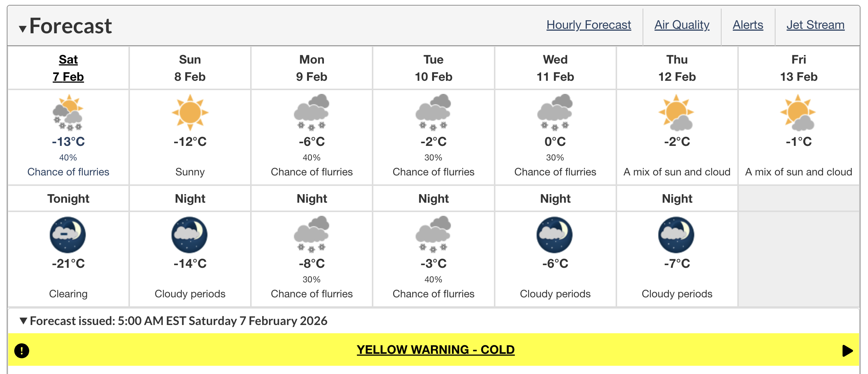This screenshot has width=868, height=374.
Task: Open the Jet Stream link
Action: pos(815,25)
